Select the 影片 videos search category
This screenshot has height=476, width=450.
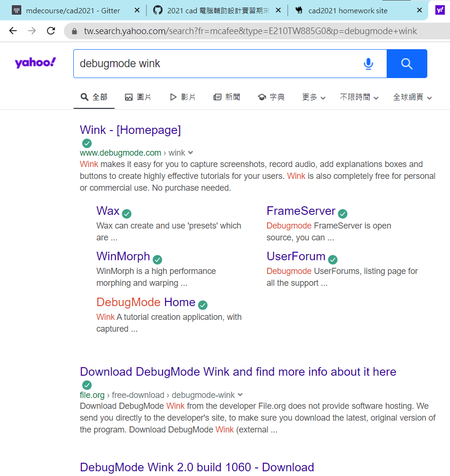point(182,97)
